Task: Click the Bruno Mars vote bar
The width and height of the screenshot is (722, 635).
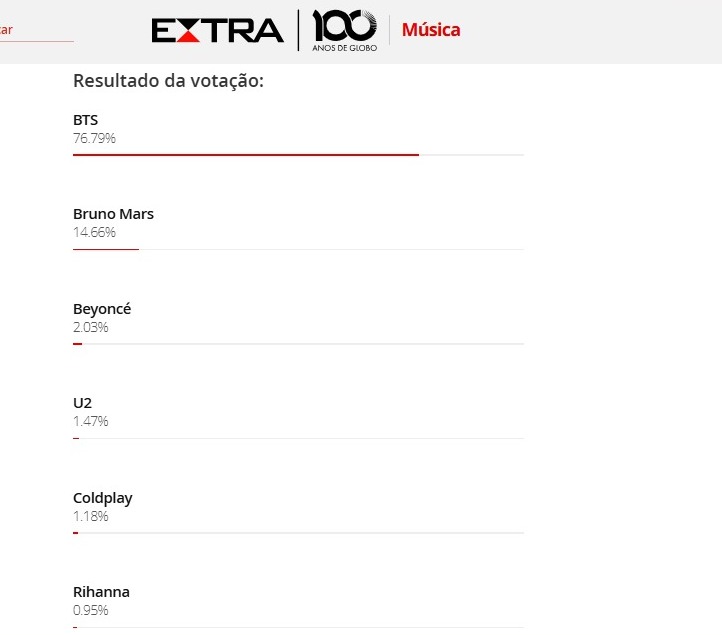Action: [x=298, y=249]
